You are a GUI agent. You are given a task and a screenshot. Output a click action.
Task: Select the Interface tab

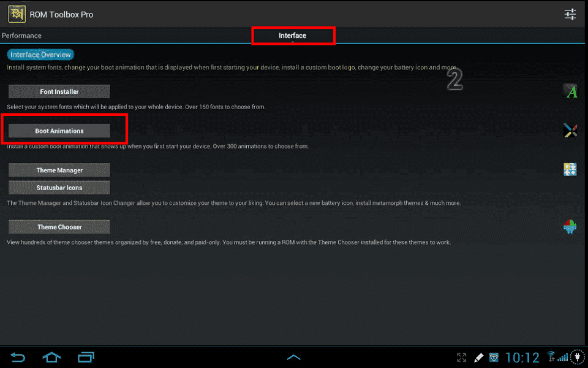293,36
